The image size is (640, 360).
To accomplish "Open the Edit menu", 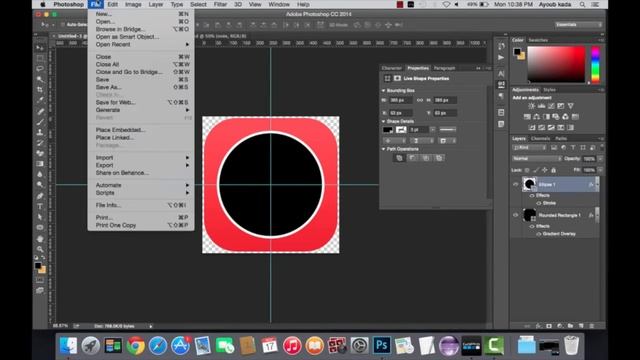I will click(113, 4).
